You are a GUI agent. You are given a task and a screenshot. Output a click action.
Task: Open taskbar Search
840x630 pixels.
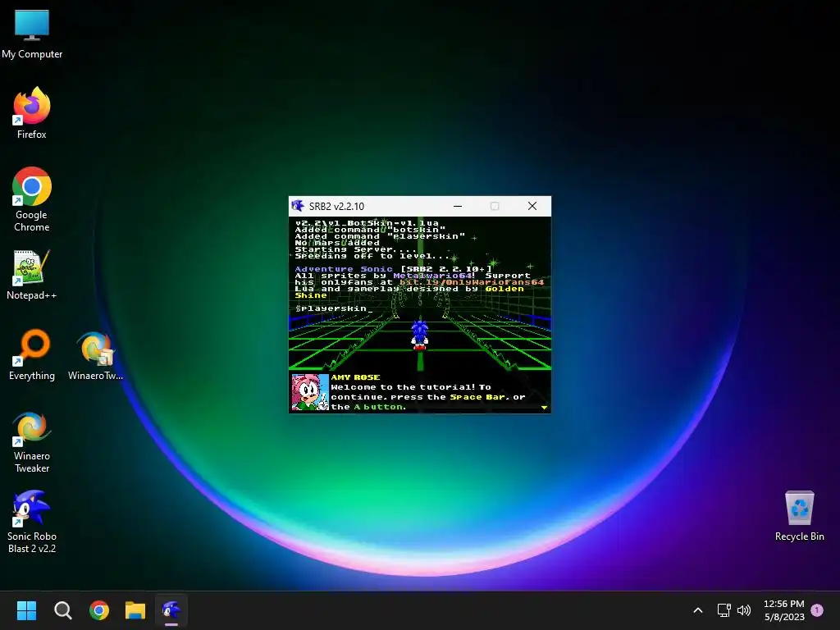(x=62, y=610)
